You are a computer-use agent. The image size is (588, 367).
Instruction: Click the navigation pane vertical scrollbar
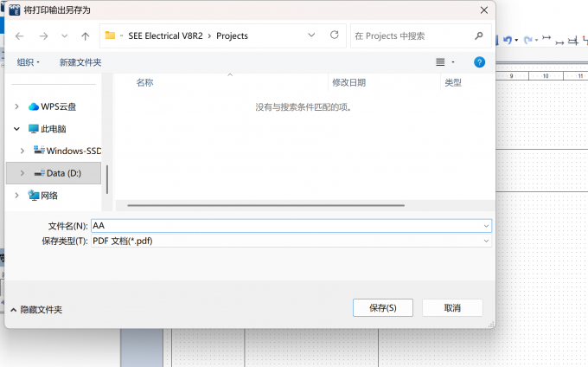[107, 179]
